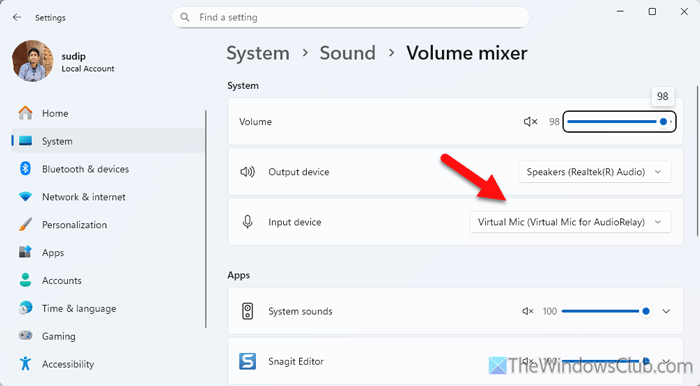Open sudip Local Account profile

pos(63,62)
